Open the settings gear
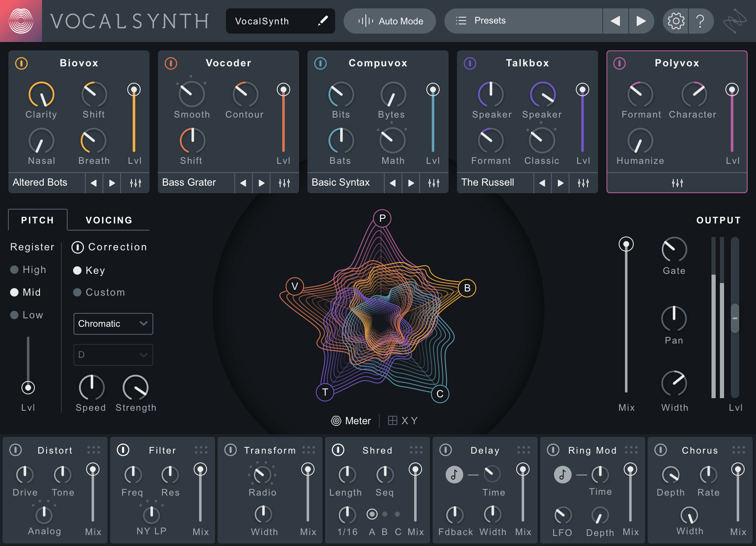The height and width of the screenshot is (546, 756). 676,21
